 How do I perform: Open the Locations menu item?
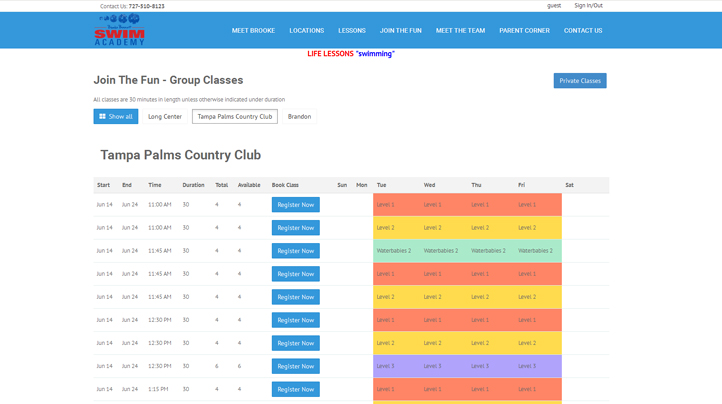[306, 31]
